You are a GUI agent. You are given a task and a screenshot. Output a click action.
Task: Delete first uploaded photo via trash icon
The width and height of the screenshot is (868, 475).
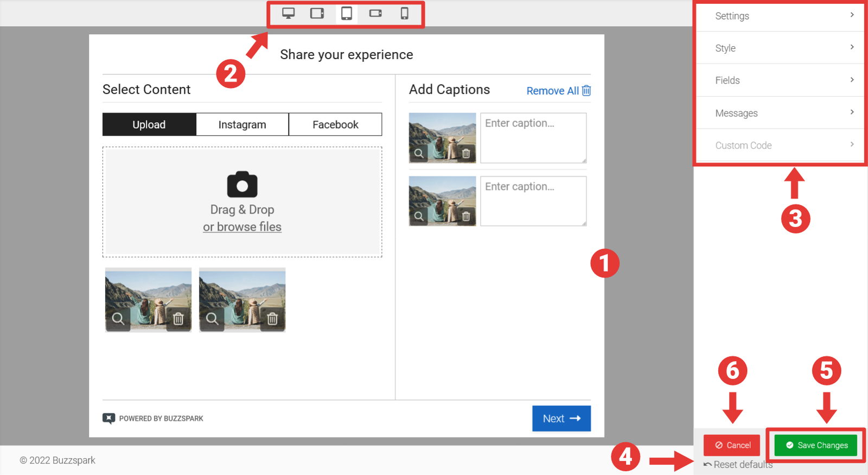tap(178, 319)
